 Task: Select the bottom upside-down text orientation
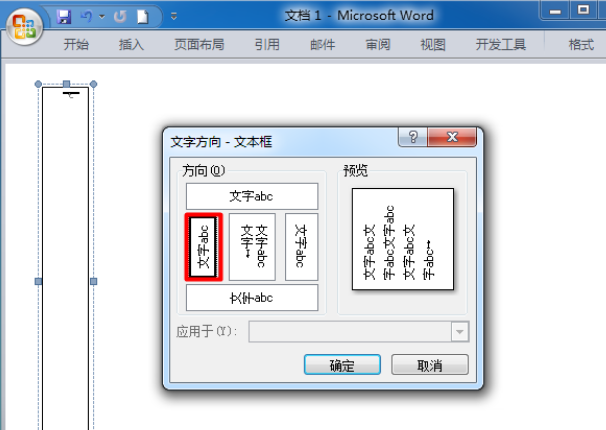[252, 297]
